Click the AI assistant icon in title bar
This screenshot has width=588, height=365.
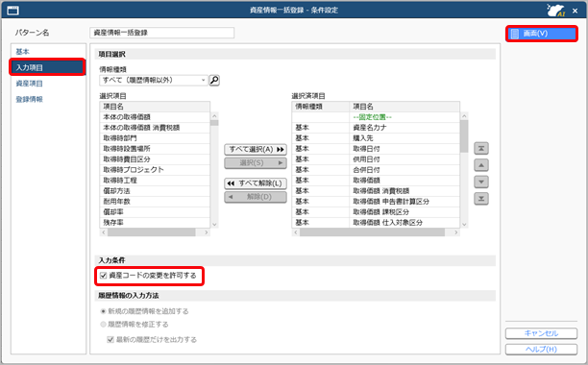tap(555, 11)
